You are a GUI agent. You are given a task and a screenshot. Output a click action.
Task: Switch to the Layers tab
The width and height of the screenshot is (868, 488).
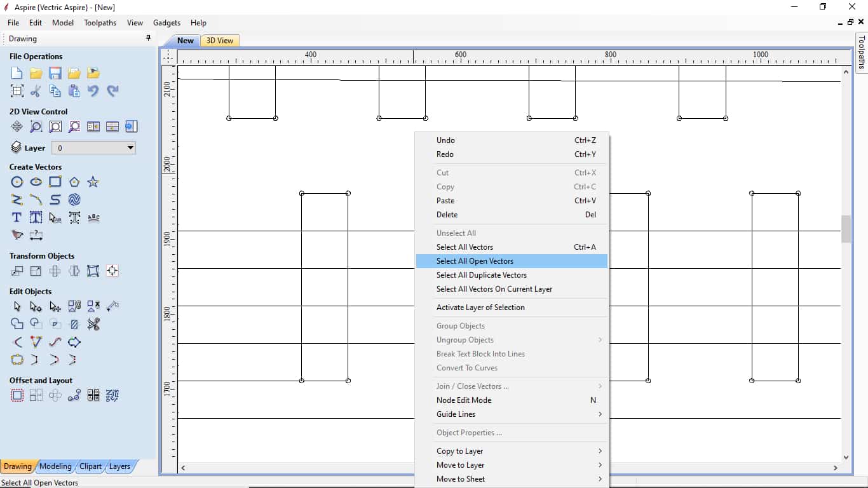coord(119,466)
